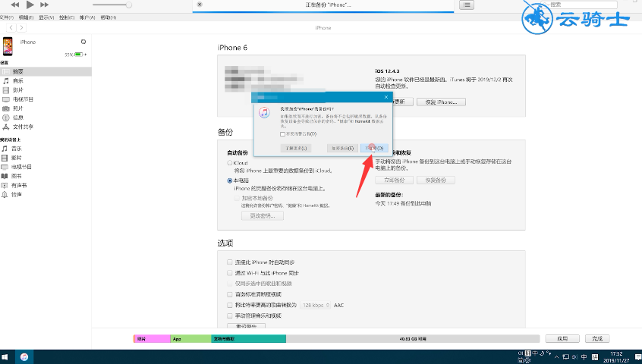
Task: Open the 128 kbps bitrate dropdown
Action: (316, 305)
